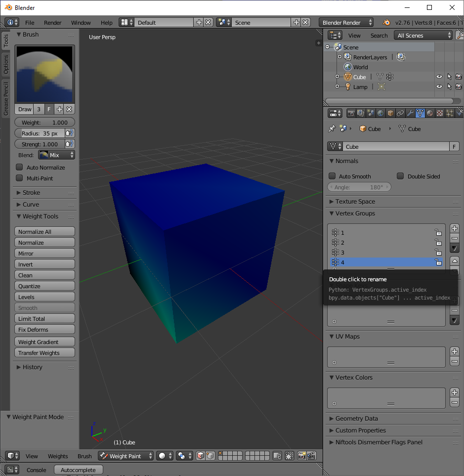Switch to the Grease Pencil tab
Viewport: 464px width, 476px height.
click(6, 99)
